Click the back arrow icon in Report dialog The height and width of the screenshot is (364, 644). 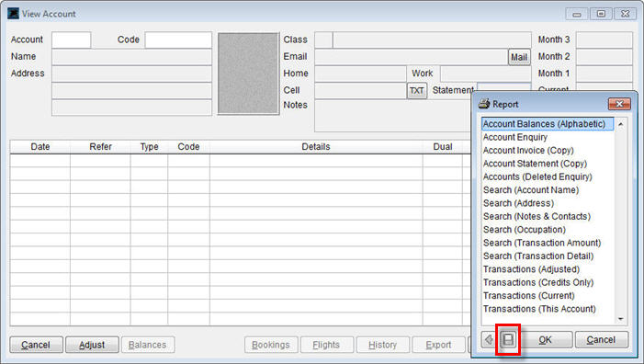click(x=489, y=339)
